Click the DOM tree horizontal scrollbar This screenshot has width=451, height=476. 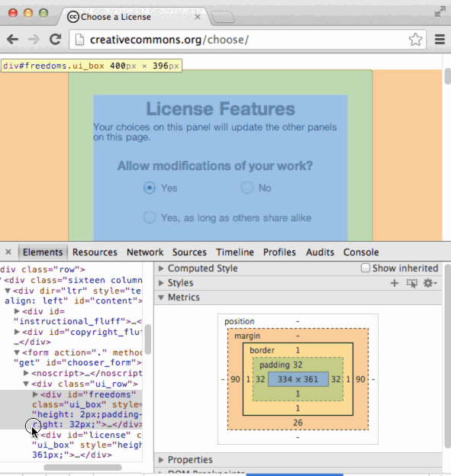82,467
